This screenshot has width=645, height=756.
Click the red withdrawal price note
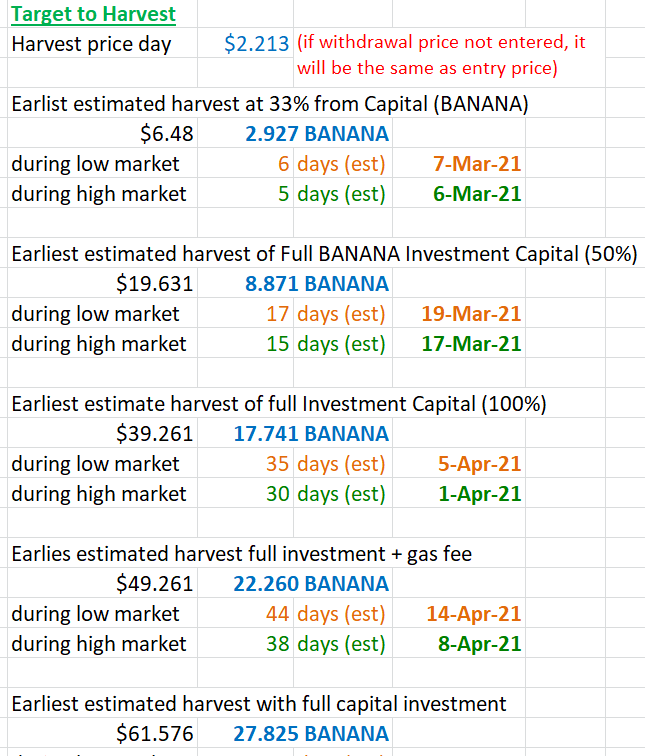click(441, 55)
